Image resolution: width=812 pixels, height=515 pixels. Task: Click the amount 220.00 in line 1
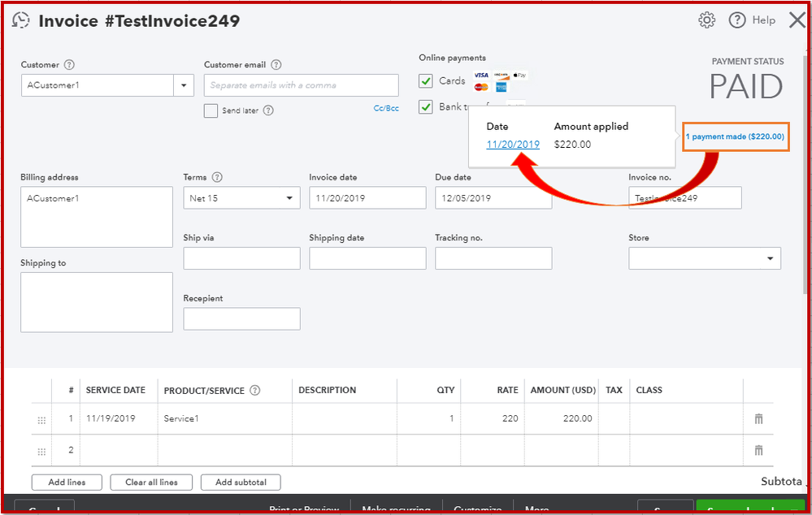coord(577,418)
